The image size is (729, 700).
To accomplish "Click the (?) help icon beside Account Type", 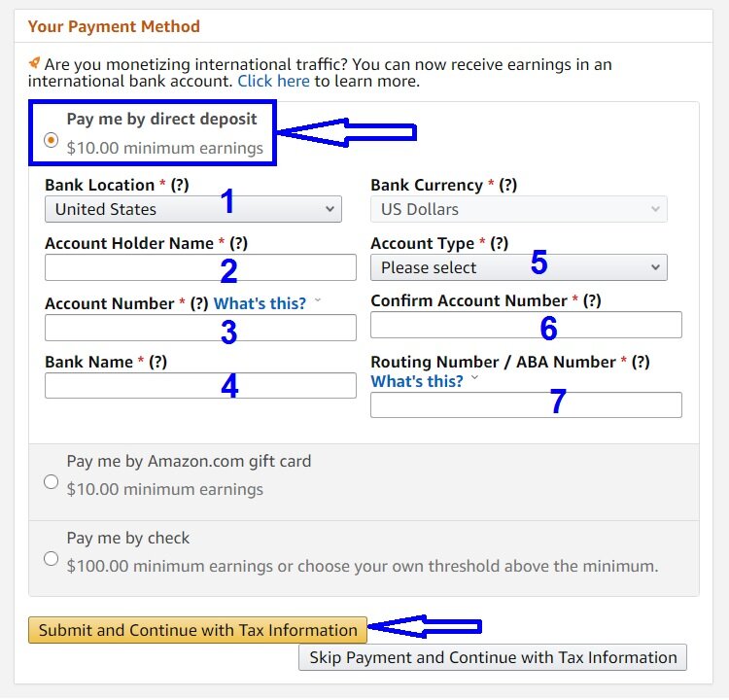I will (499, 243).
